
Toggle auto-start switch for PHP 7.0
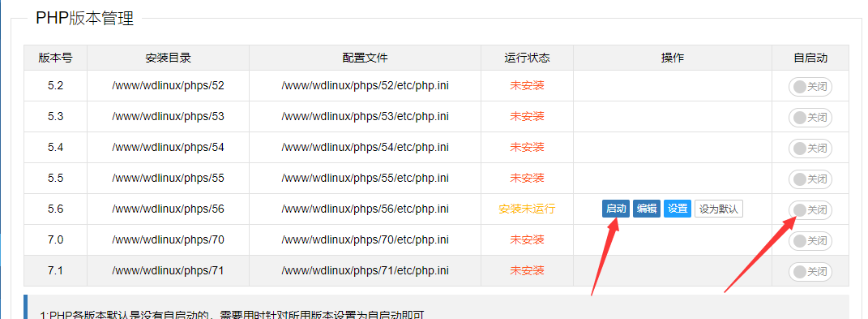click(x=810, y=241)
